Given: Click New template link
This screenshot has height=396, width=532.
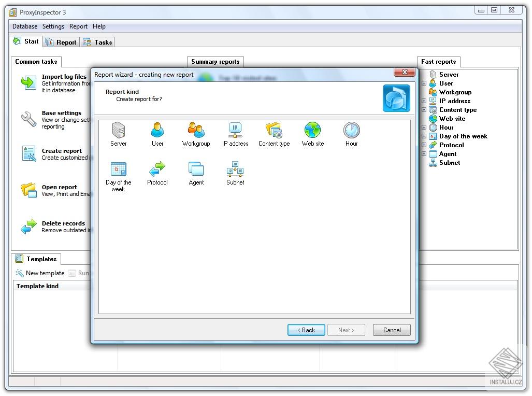Looking at the screenshot, I should click(x=45, y=273).
